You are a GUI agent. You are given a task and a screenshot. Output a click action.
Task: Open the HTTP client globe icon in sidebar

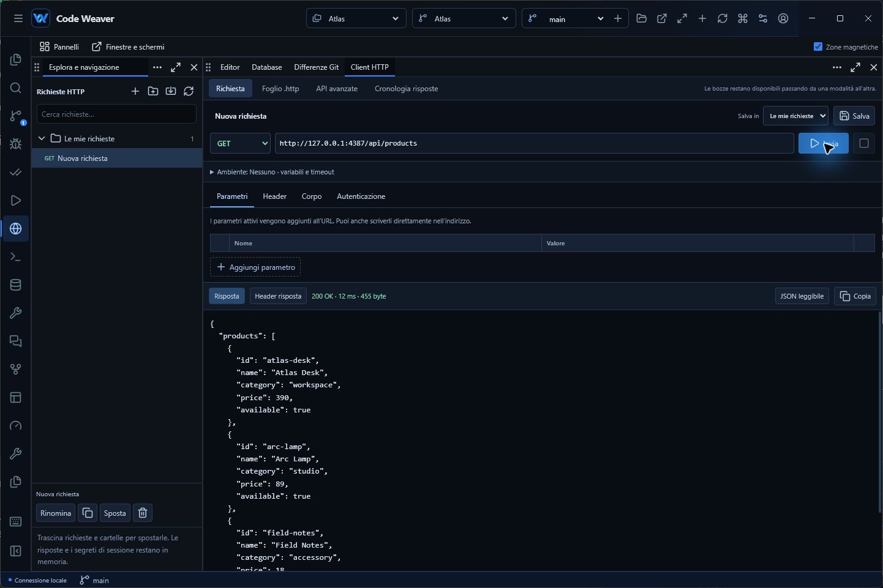pos(16,229)
